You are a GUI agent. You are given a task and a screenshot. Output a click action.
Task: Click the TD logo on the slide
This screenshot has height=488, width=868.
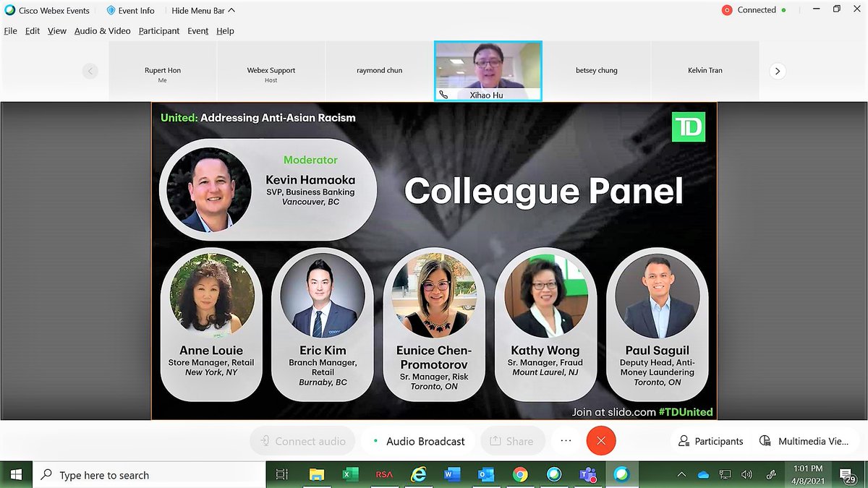click(689, 127)
